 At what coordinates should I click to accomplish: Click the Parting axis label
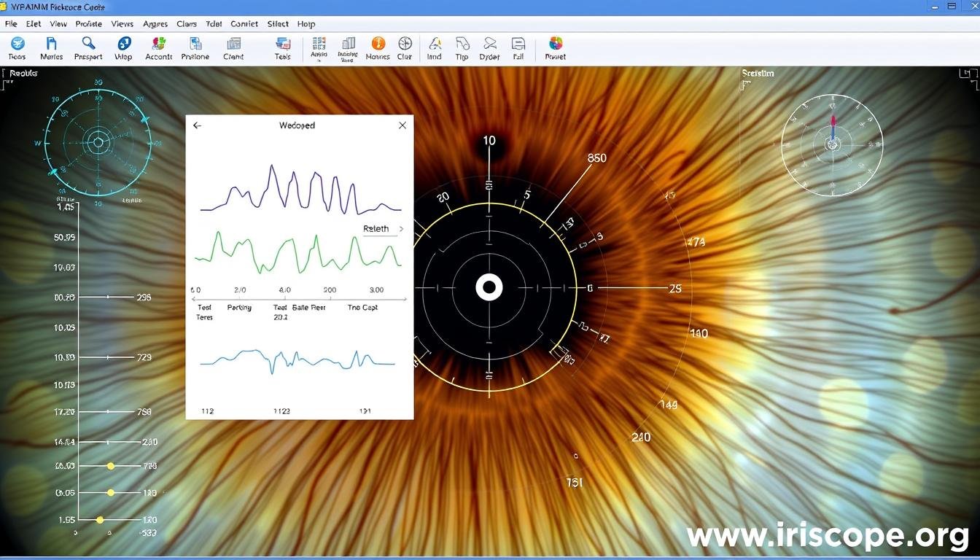click(239, 308)
